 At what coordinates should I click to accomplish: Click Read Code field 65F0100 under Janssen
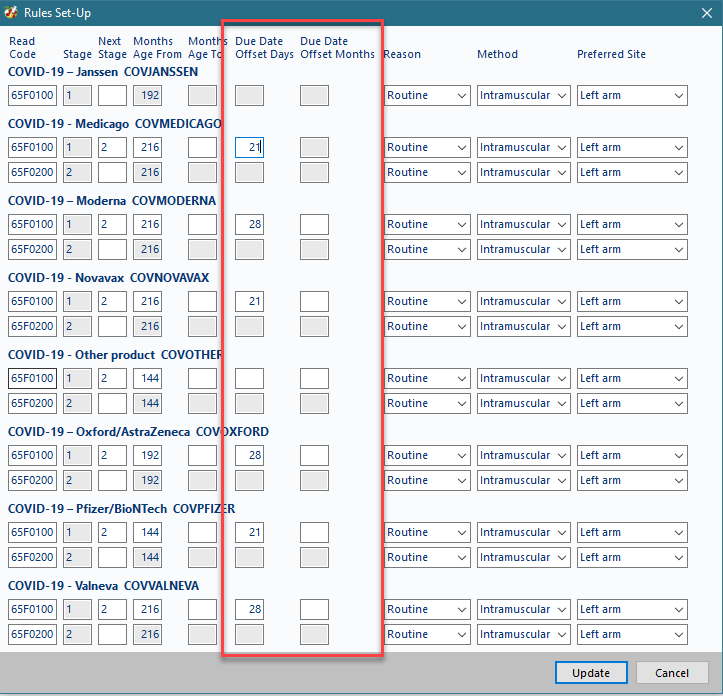32,95
